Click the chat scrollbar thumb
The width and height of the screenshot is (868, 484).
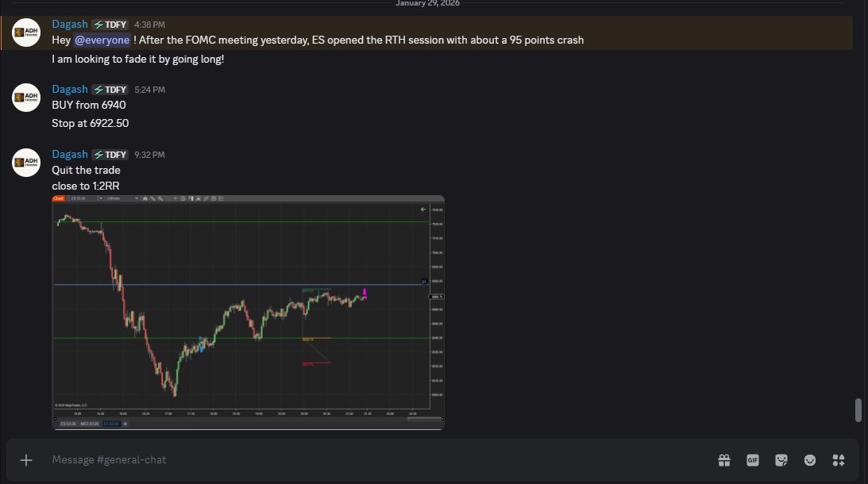click(858, 410)
